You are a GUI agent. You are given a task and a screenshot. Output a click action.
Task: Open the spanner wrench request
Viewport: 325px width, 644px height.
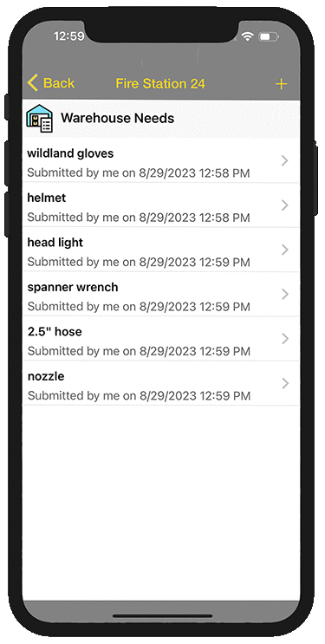[x=160, y=295]
